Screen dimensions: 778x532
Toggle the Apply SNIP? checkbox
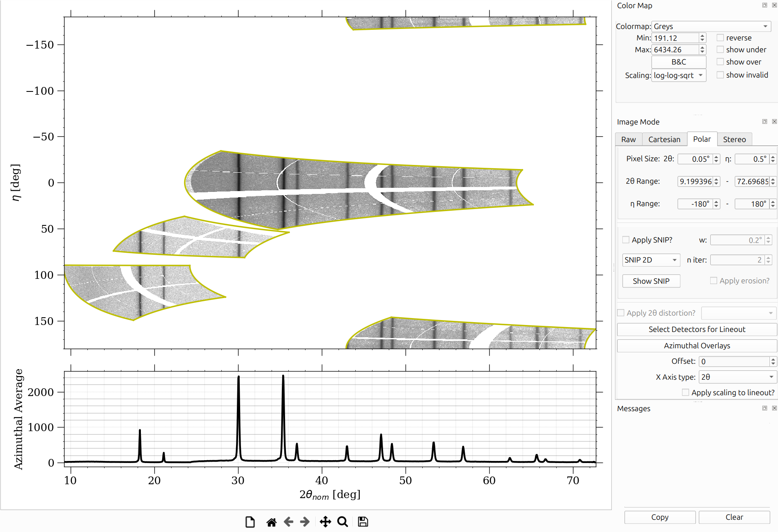(x=626, y=240)
